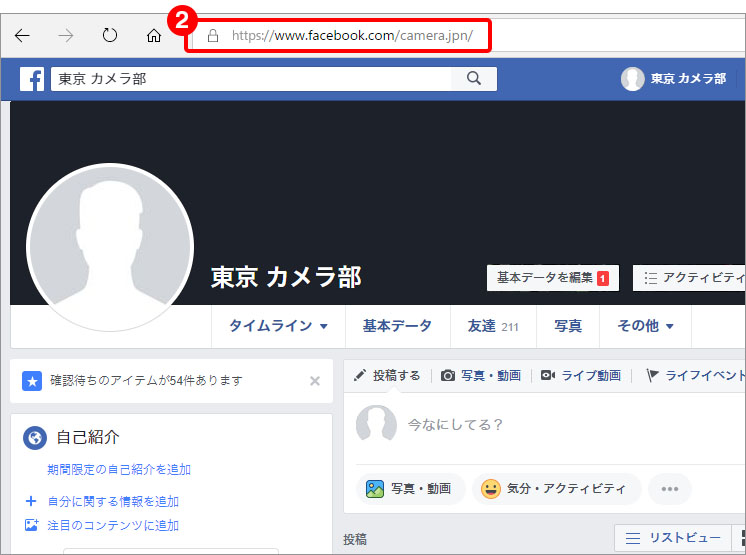Open more composer options with the three dots
Viewport: 746px width, 555px height.
click(x=670, y=489)
